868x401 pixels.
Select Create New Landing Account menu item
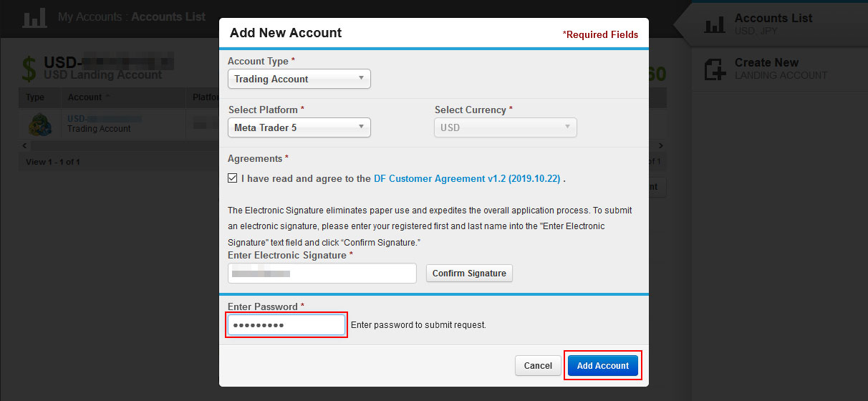point(779,69)
